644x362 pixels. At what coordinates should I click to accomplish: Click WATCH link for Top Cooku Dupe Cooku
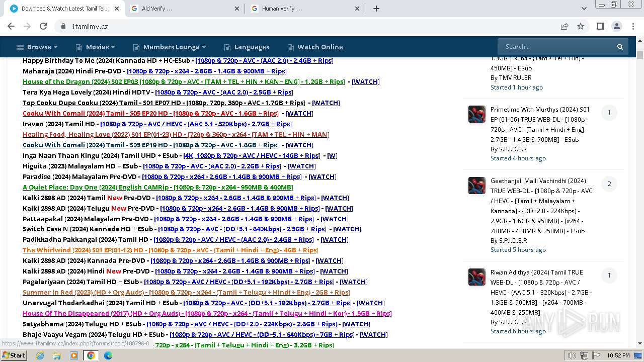point(326,103)
